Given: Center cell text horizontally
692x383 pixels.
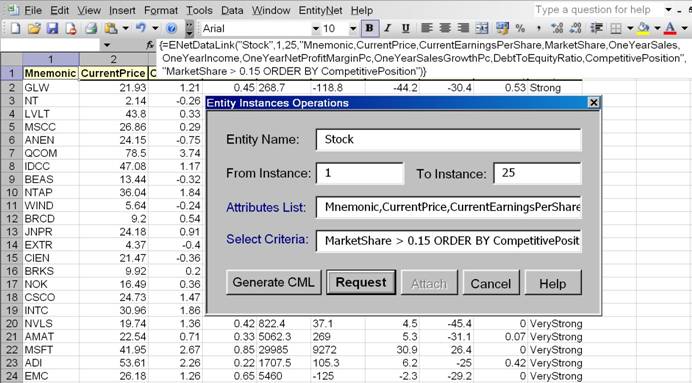Looking at the screenshot, I should (x=445, y=29).
